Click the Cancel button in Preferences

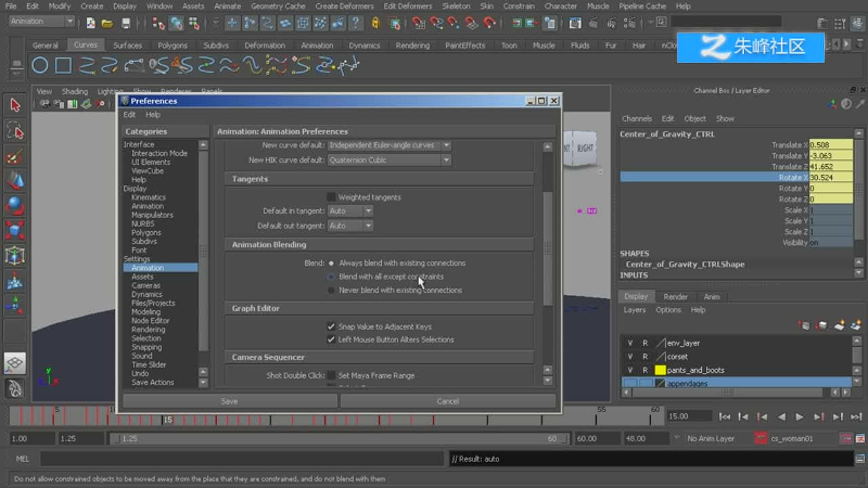(448, 401)
